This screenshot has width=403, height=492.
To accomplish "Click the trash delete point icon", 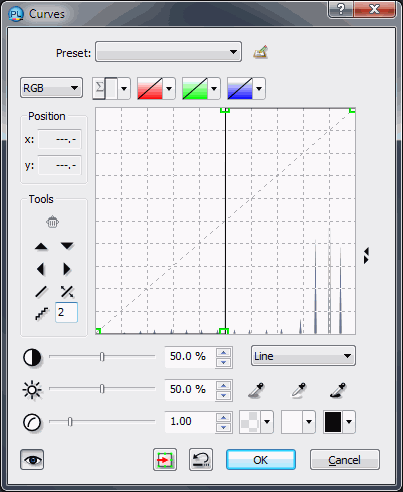I will (x=53, y=222).
